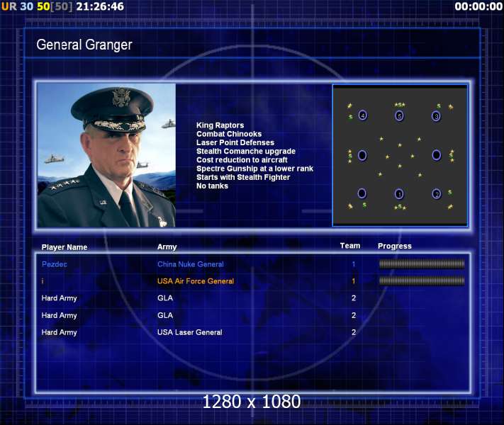
Task: Click the 'Combat Chinooks' trait line
Action: click(229, 134)
